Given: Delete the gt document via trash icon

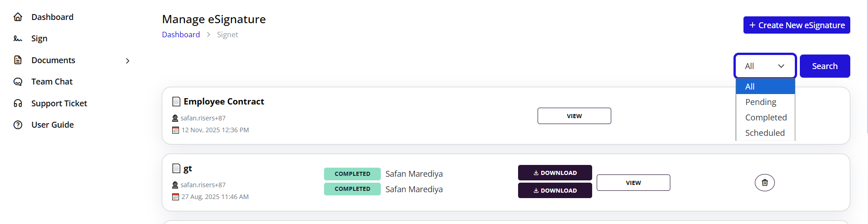Looking at the screenshot, I should [x=764, y=183].
